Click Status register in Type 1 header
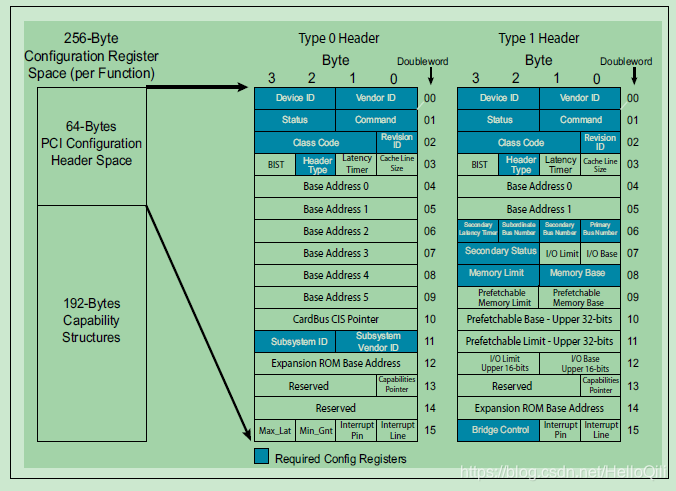 click(498, 120)
